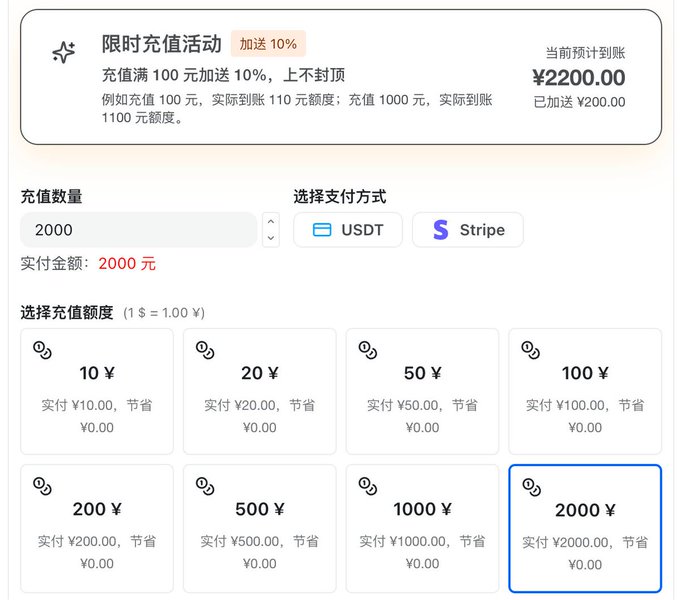Select the 20 ¥ recharge amount
Screen dimensions: 680x600
coord(259,391)
